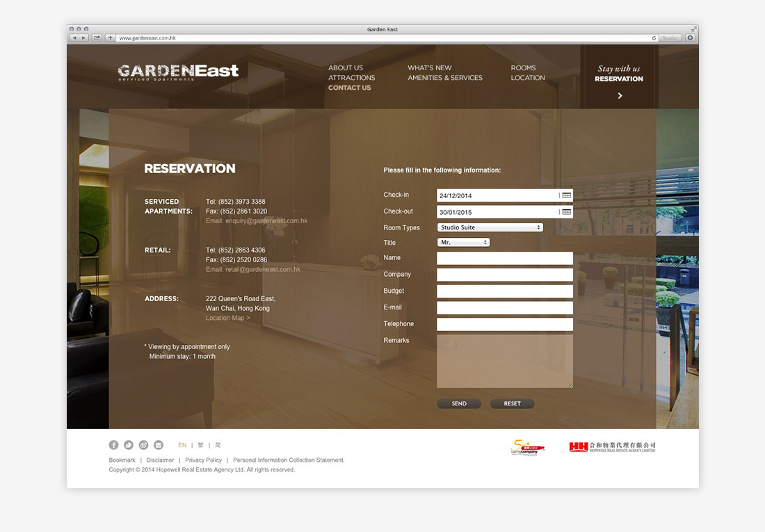Click the Reset button

pyautogui.click(x=513, y=403)
